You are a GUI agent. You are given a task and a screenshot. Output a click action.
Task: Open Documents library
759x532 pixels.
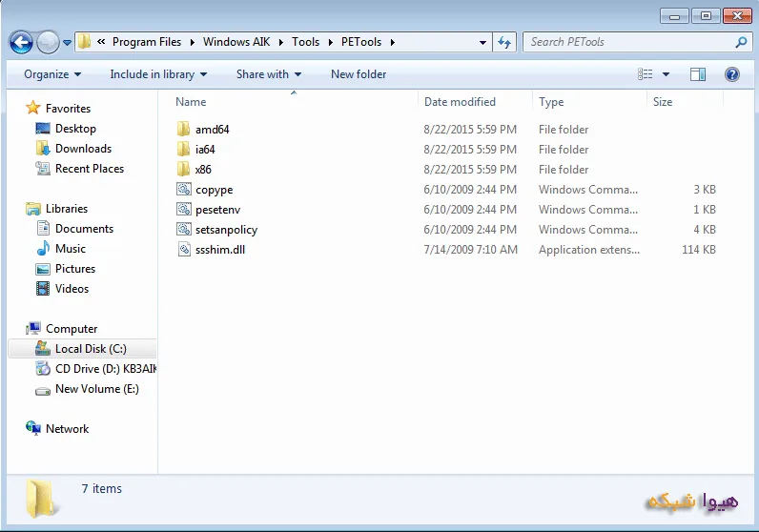(84, 229)
